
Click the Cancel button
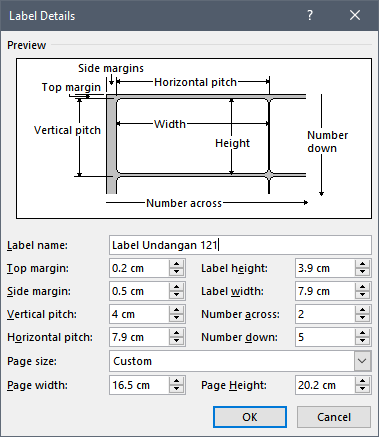[334, 417]
